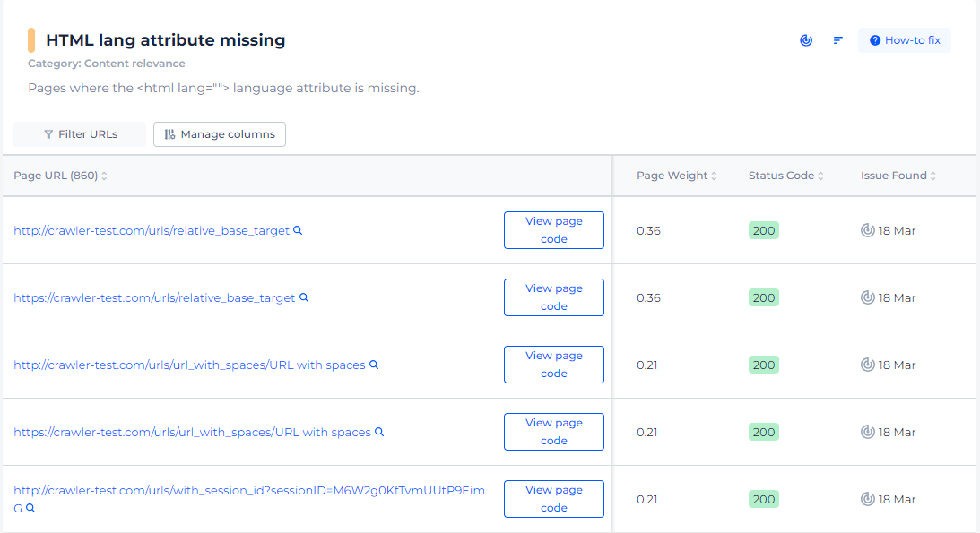Click the 200 status badge in third row
This screenshot has height=533, width=980.
(x=764, y=365)
